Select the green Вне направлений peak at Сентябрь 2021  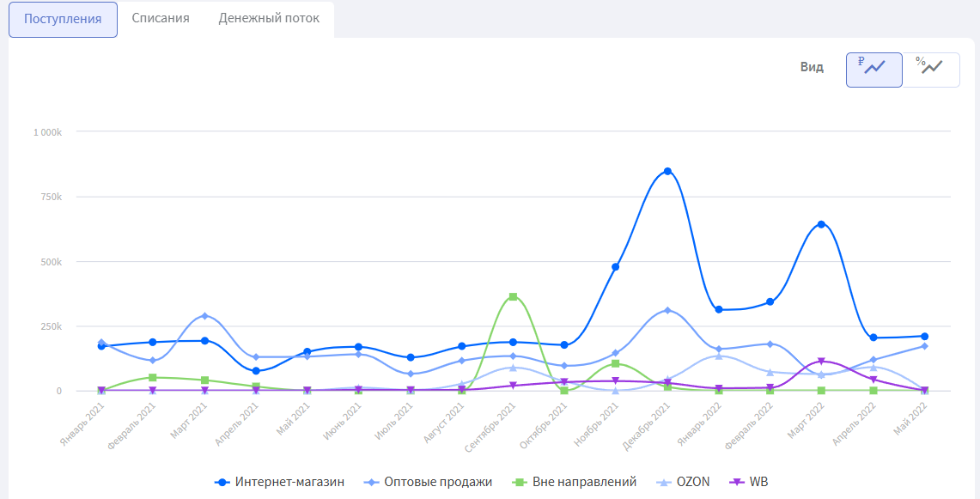click(x=513, y=297)
